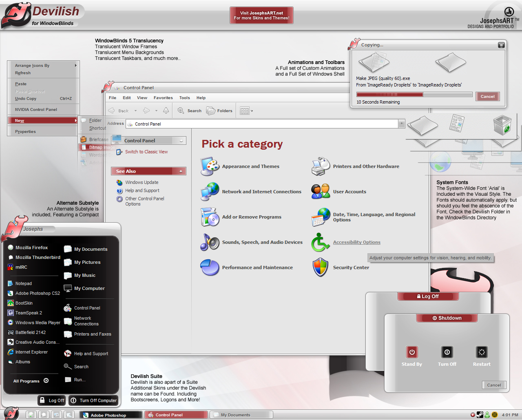The height and width of the screenshot is (420, 522).
Task: Click Sounds, Speech, and Audio Devices icon
Action: (x=210, y=242)
